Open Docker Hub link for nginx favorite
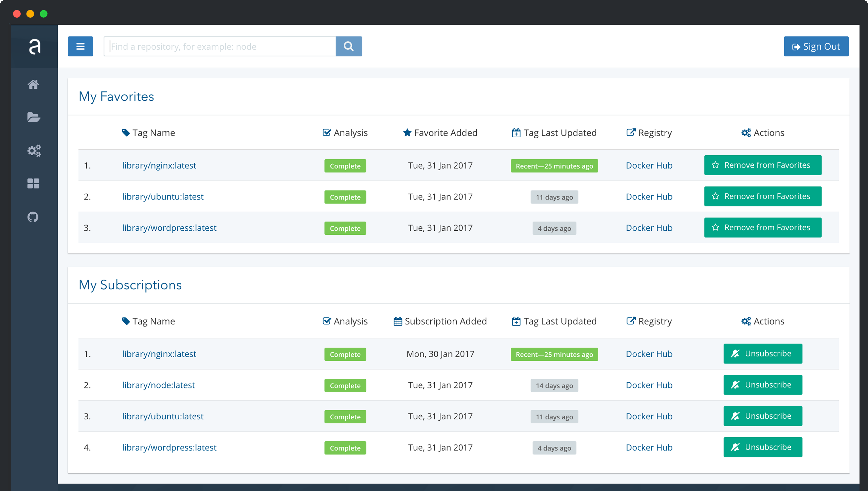Image resolution: width=868 pixels, height=491 pixels. (649, 165)
